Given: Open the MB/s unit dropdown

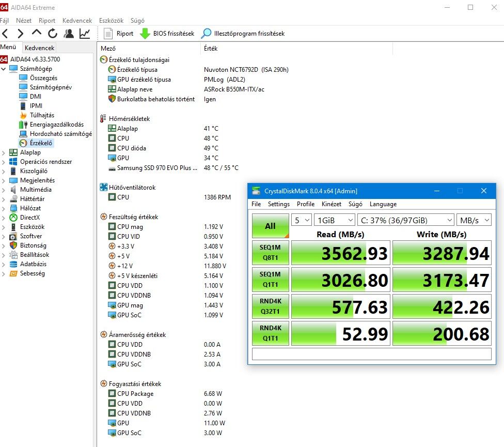Looking at the screenshot, I should pos(474,220).
